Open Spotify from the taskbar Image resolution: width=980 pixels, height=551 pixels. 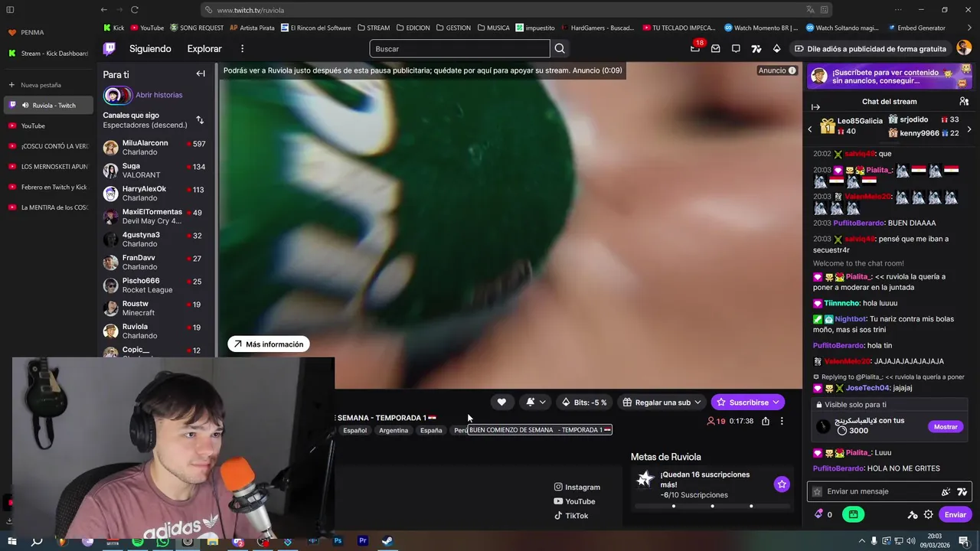coord(138,541)
